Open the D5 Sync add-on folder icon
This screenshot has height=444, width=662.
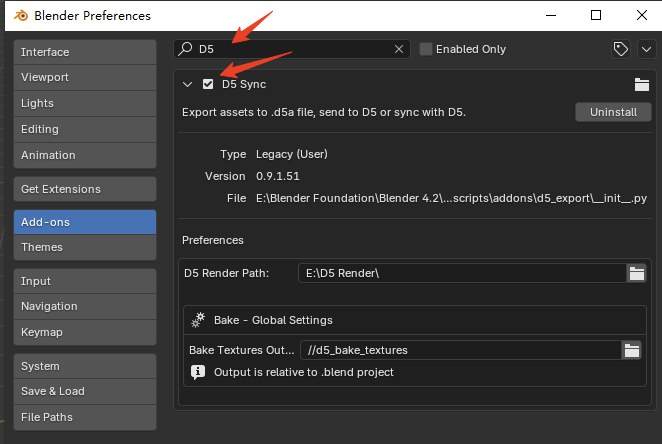pos(642,84)
